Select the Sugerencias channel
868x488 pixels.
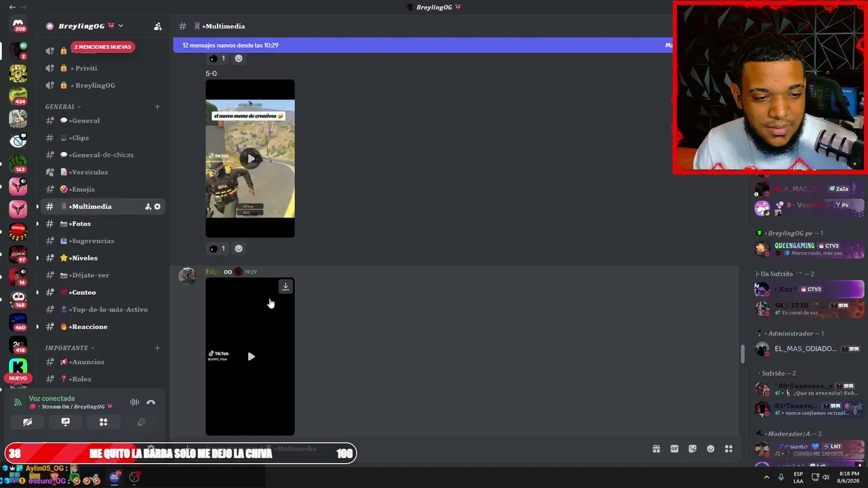coord(104,241)
